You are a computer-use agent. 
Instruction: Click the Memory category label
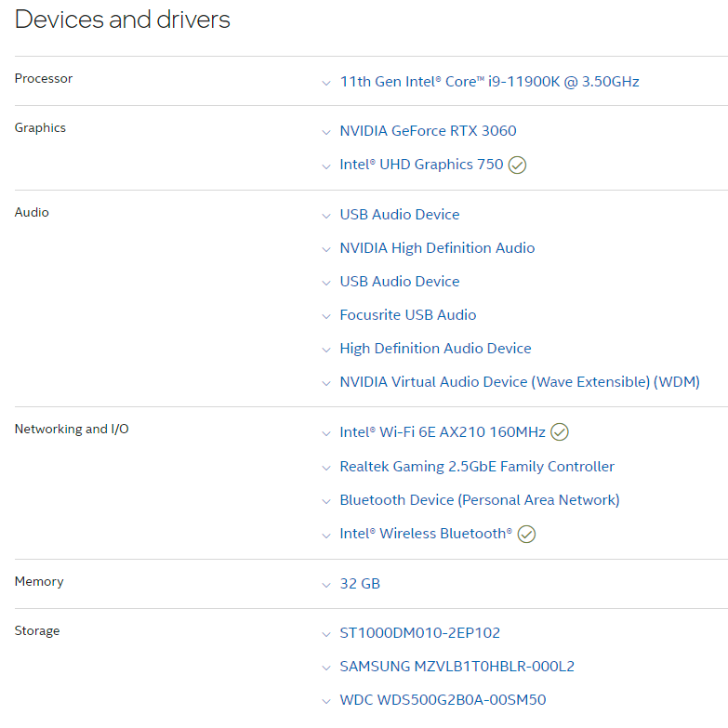(x=39, y=582)
